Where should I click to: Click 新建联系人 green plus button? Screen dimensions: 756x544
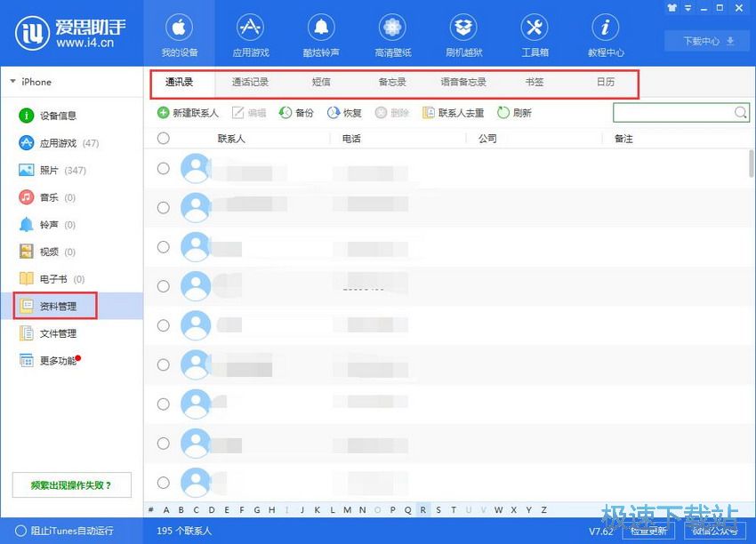coord(188,113)
